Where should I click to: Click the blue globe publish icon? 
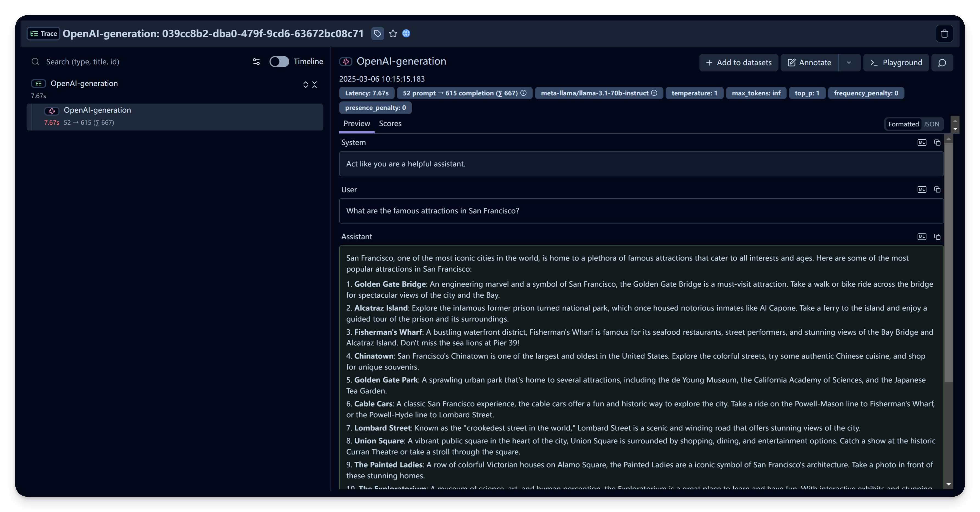tap(406, 33)
